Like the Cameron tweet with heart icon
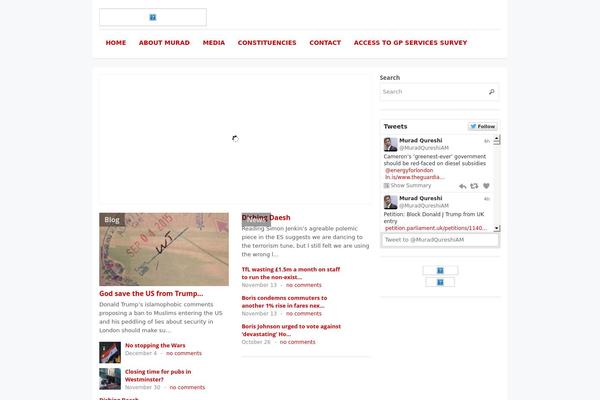The height and width of the screenshot is (400, 600). (486, 186)
